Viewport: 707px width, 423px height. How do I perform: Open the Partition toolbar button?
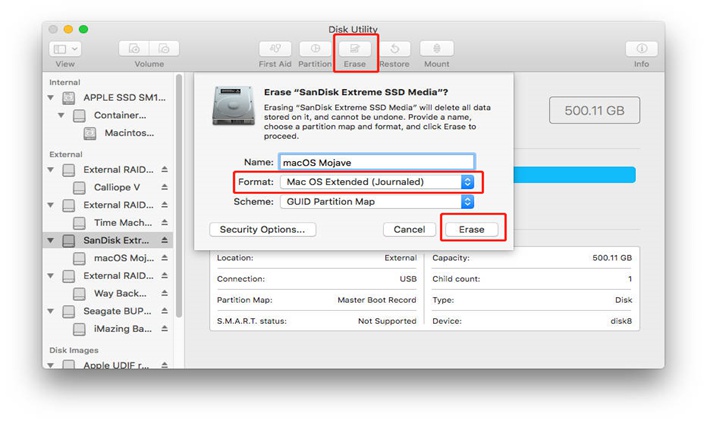tap(315, 49)
